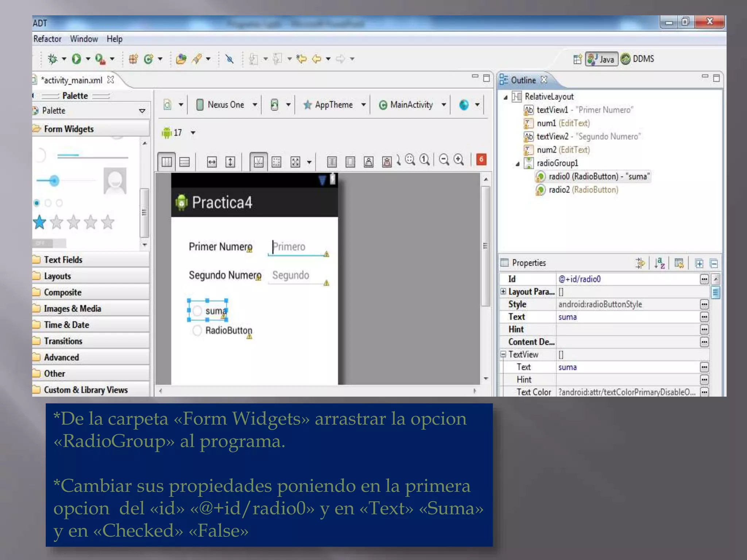Click the SeekBar slider in palette
Viewport: 747px width, 560px height.
point(54,180)
